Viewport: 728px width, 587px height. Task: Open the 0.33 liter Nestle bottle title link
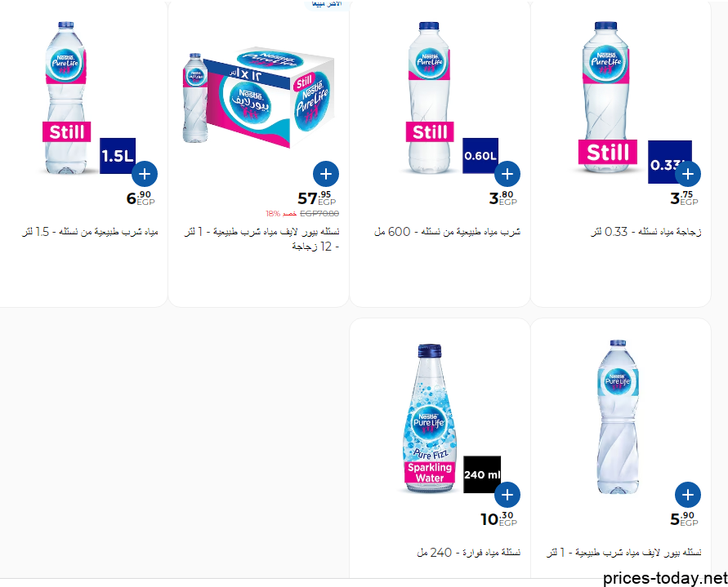click(x=645, y=232)
